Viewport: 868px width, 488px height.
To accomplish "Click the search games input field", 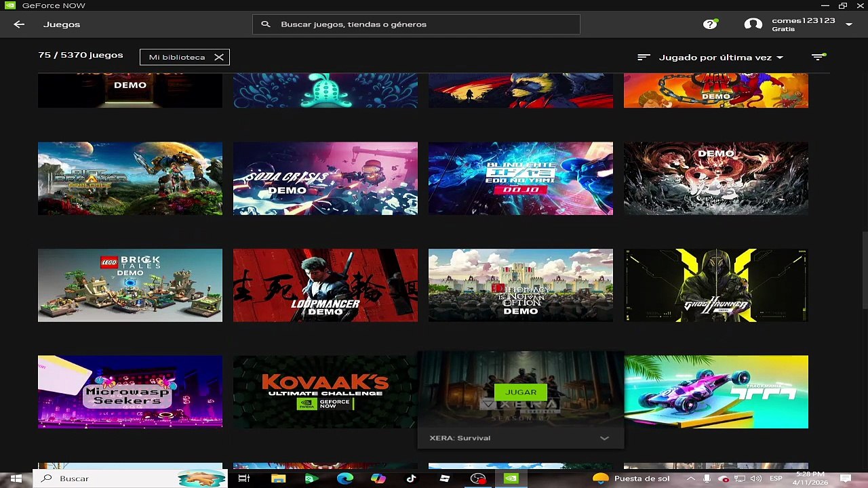I will click(x=416, y=24).
